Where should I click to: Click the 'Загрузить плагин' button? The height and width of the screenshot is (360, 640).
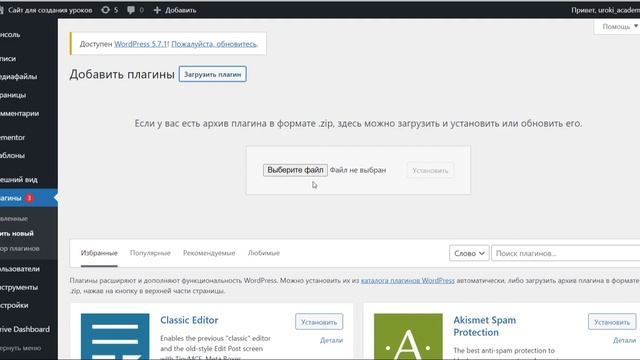coord(213,74)
